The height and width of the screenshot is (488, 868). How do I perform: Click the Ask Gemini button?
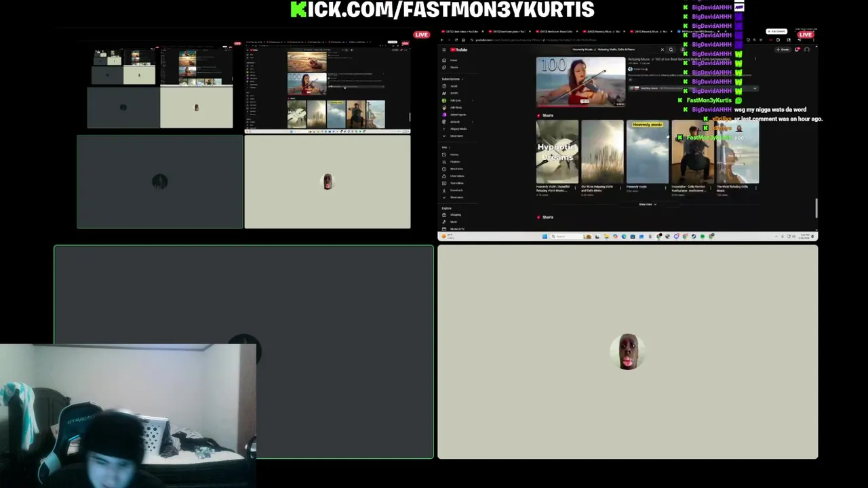[x=776, y=31]
